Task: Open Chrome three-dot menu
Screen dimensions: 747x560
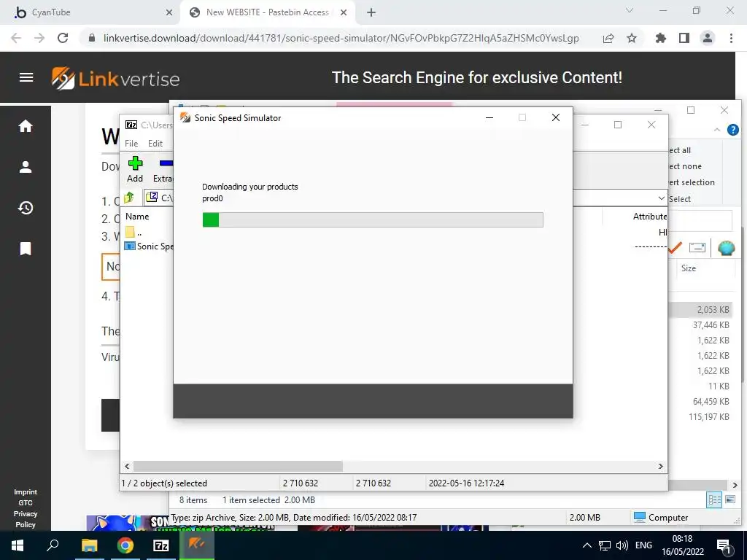Action: 731,38
